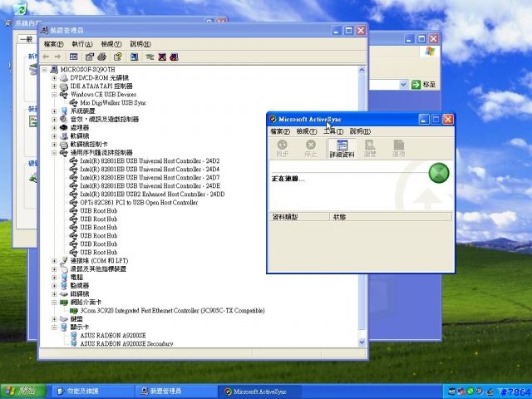Switch to Microsoft ActiveSync taskbar button
Screen dimensions: 532x399
pyautogui.click(x=259, y=392)
